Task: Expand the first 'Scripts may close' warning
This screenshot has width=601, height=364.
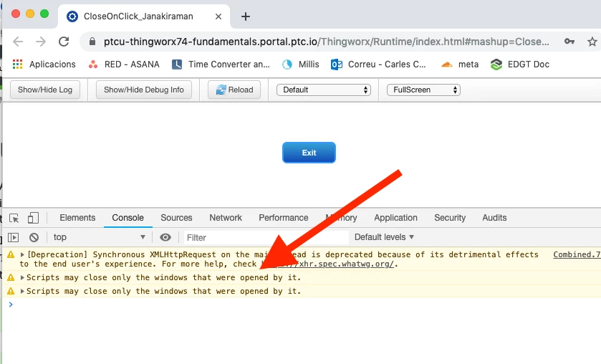Action: coord(22,277)
